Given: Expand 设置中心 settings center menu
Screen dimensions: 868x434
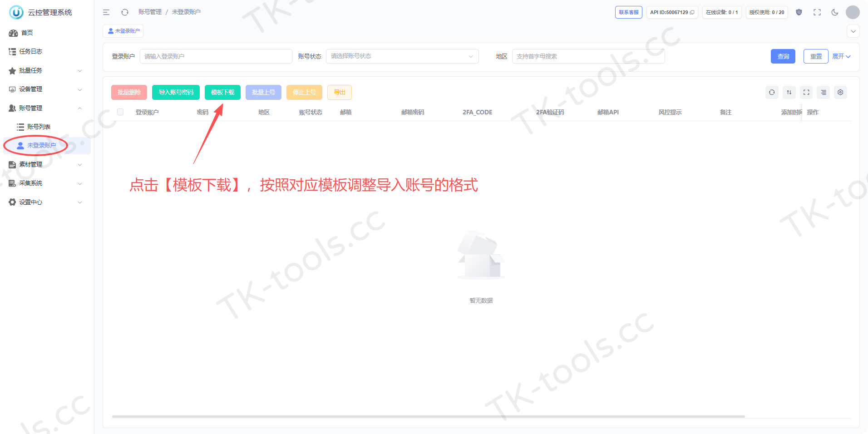Looking at the screenshot, I should pos(47,202).
